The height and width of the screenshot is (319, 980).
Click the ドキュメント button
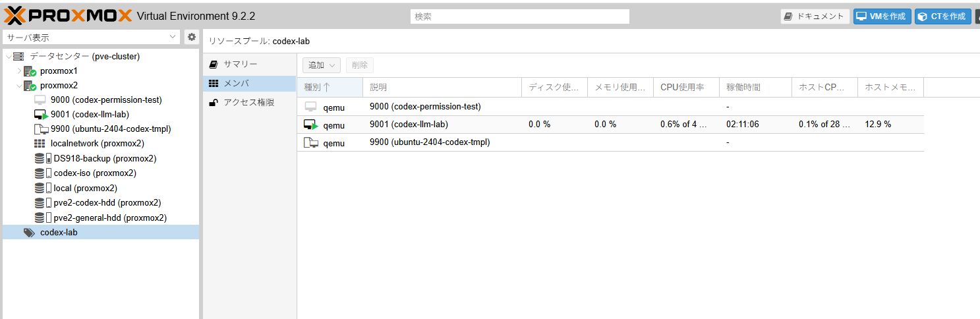click(815, 16)
